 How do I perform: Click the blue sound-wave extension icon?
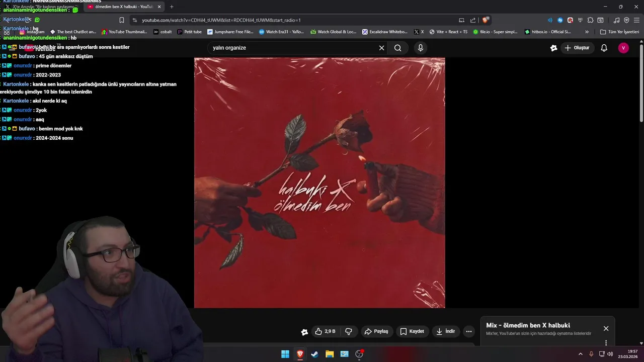pos(550,20)
